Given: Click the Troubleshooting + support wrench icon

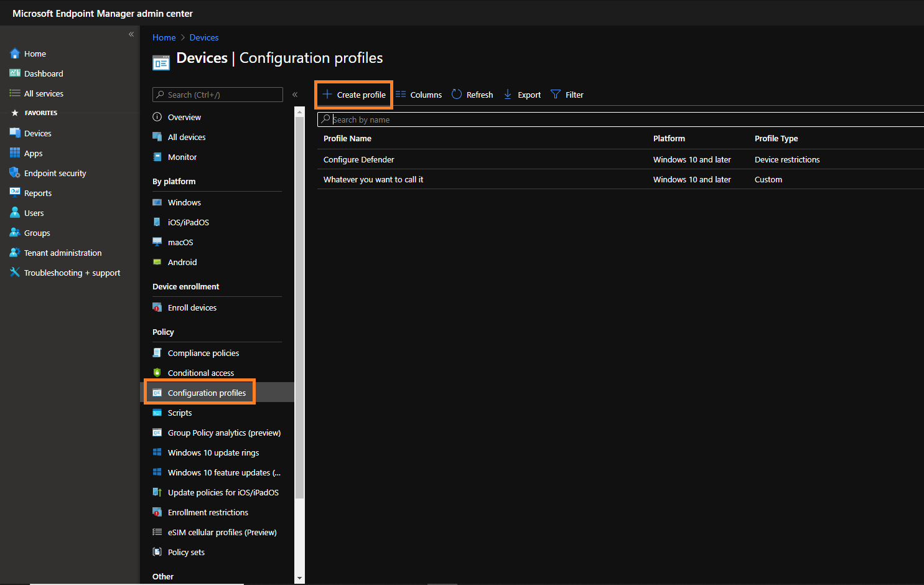Looking at the screenshot, I should click(15, 273).
